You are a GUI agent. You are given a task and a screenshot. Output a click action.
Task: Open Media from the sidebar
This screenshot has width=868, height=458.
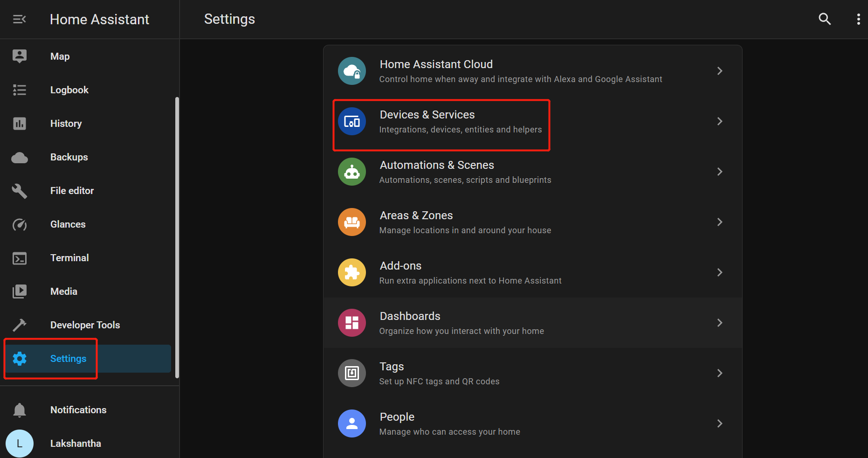(64, 291)
